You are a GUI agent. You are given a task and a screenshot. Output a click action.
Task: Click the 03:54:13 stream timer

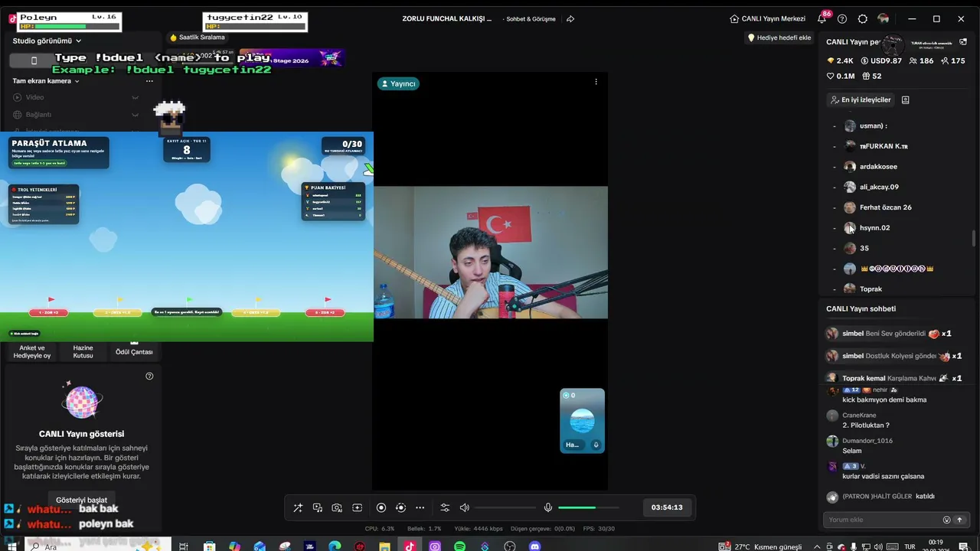pos(667,507)
